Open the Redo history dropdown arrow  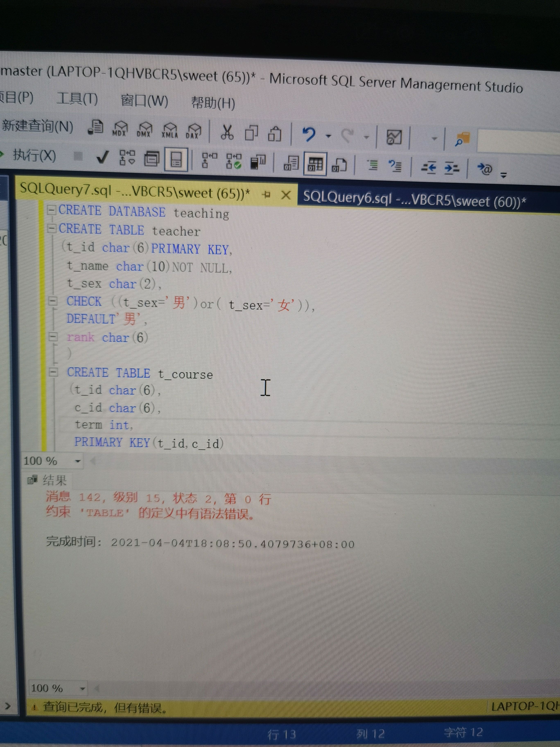point(366,137)
